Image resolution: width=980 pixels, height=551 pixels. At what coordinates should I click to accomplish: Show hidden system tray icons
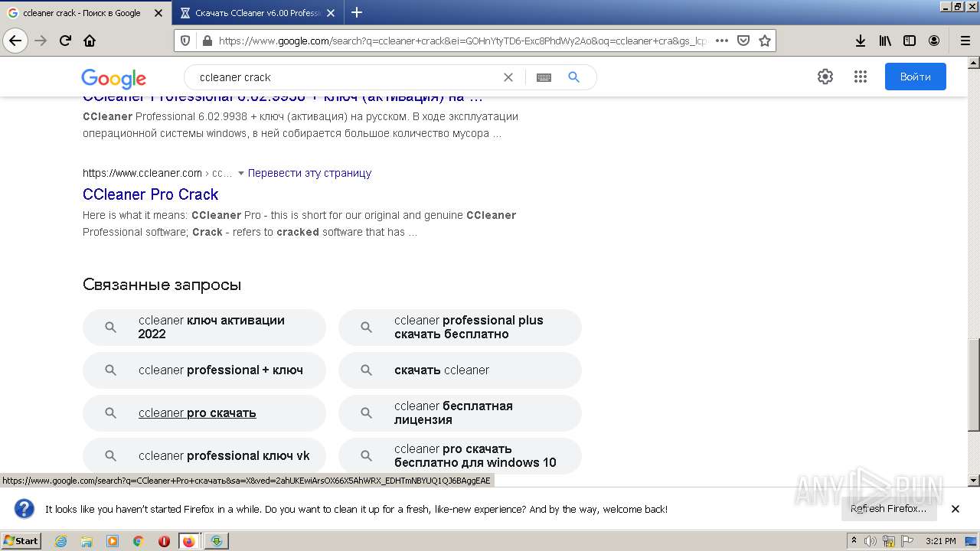854,540
